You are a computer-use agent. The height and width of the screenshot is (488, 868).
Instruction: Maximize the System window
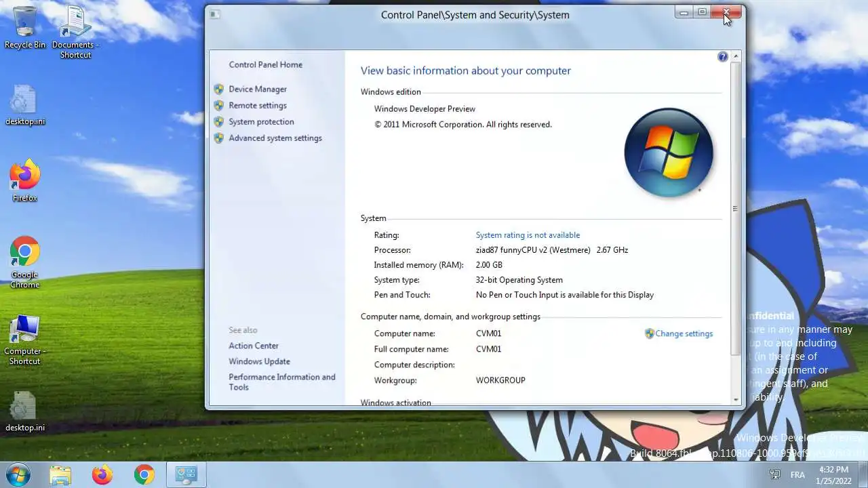click(x=702, y=12)
